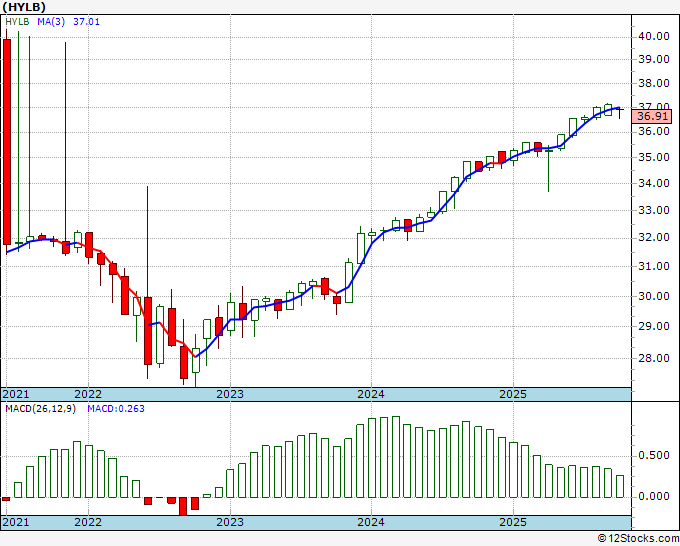Click the MACD(26,12,9) indicator label
The width and height of the screenshot is (680, 546).
40,409
